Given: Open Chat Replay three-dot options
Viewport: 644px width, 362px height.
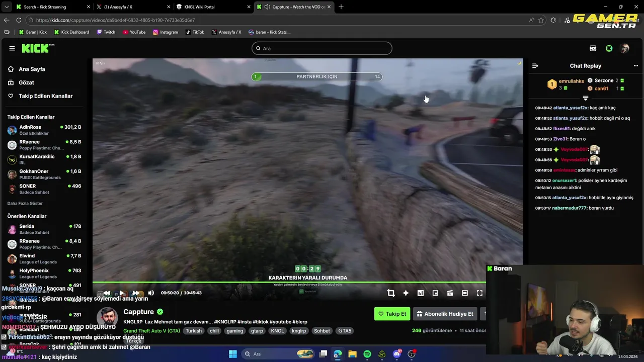Looking at the screenshot, I should point(635,66).
